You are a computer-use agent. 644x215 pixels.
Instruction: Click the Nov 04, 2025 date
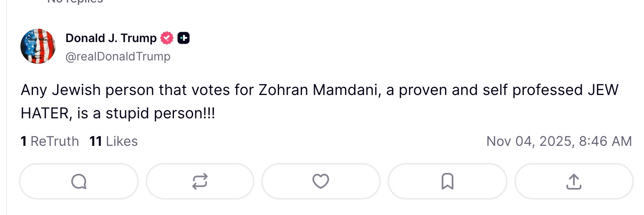[x=528, y=141]
